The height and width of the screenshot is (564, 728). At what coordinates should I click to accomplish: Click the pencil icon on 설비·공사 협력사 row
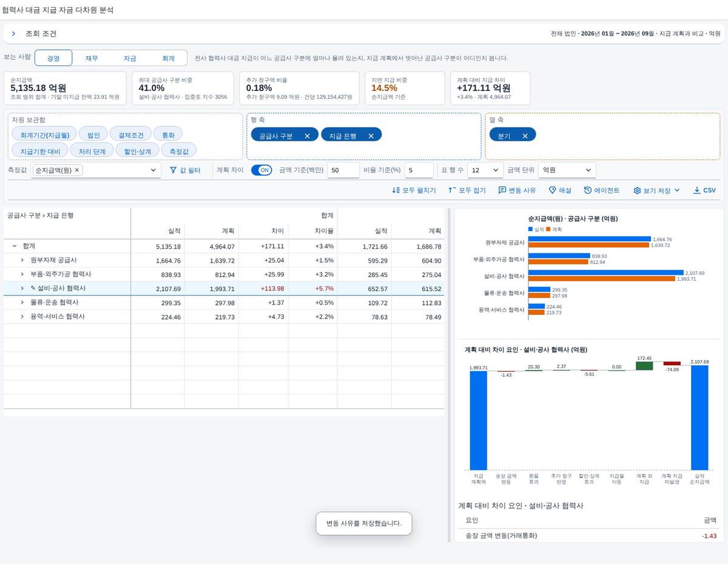click(33, 288)
